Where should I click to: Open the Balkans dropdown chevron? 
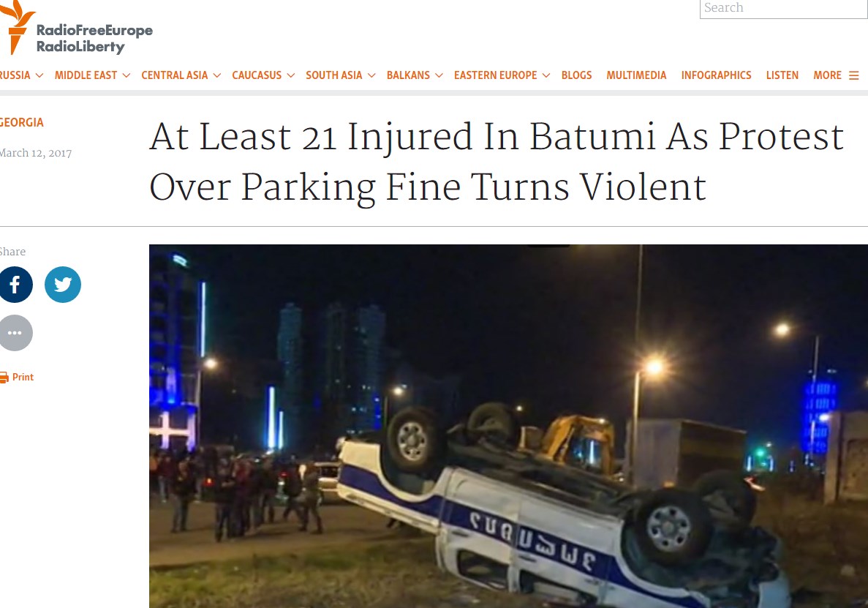[x=439, y=75]
